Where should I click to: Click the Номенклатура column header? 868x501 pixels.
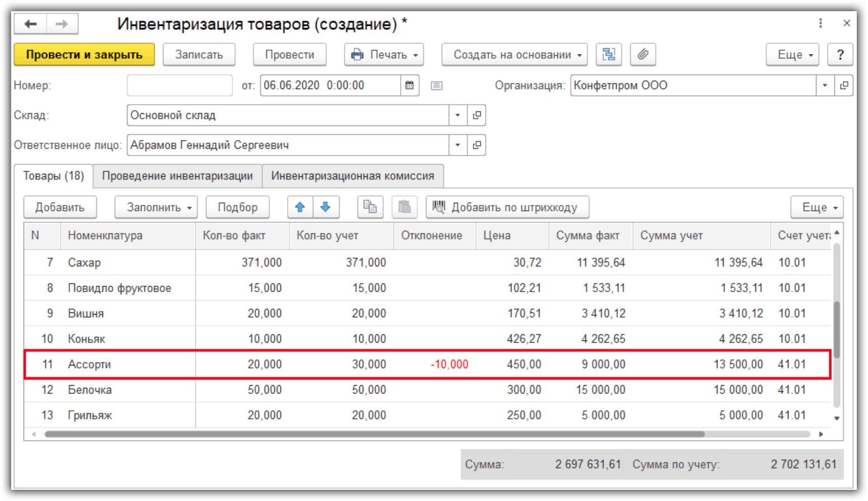point(128,236)
